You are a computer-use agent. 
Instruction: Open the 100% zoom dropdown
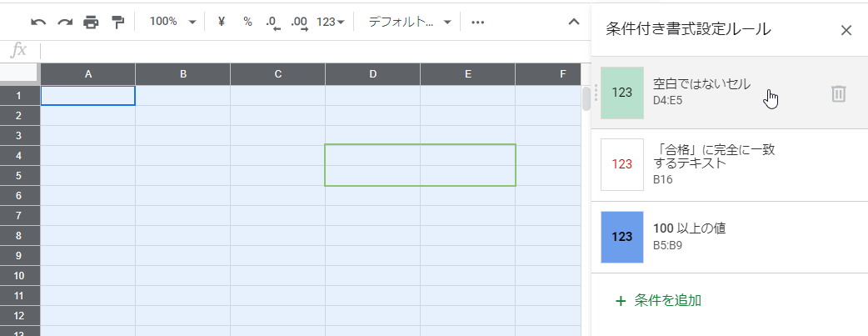[x=172, y=23]
